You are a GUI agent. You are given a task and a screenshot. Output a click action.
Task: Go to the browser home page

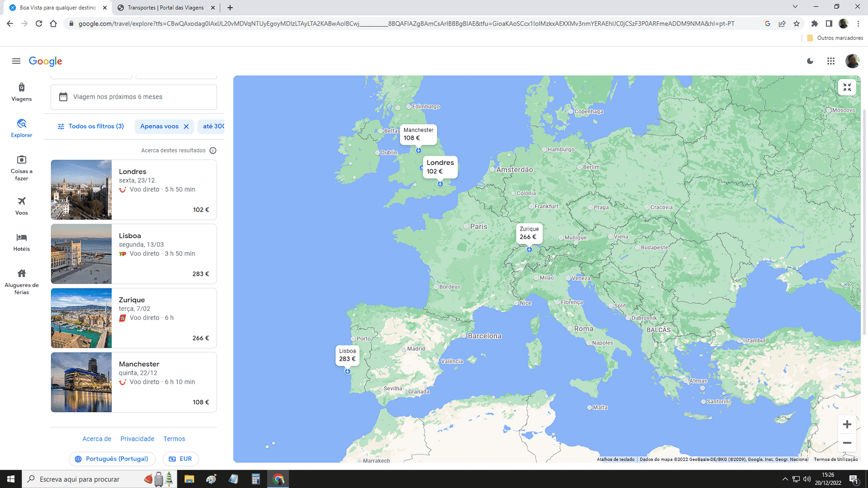pyautogui.click(x=53, y=23)
